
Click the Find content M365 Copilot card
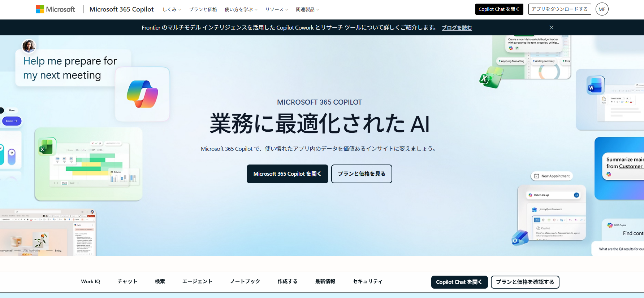(623, 229)
